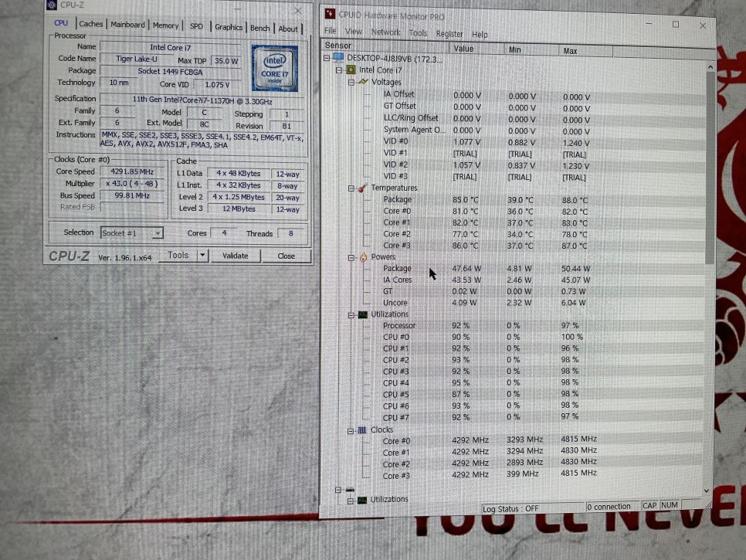Open the About tab in CPU-Z
746x560 pixels.
[x=288, y=29]
